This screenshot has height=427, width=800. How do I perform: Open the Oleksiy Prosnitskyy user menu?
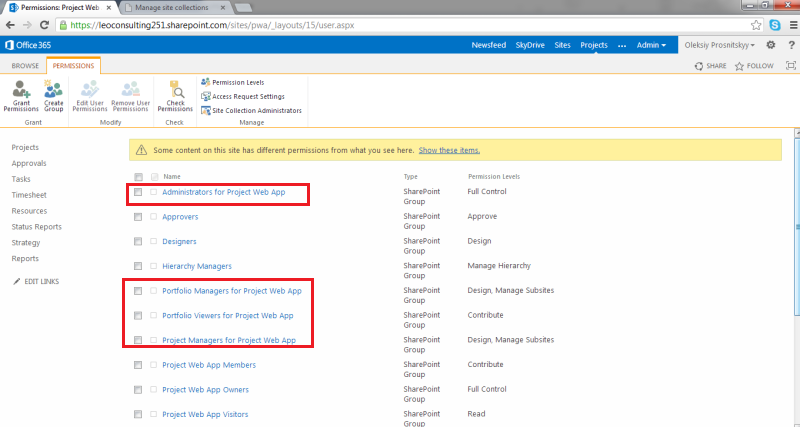[719, 45]
